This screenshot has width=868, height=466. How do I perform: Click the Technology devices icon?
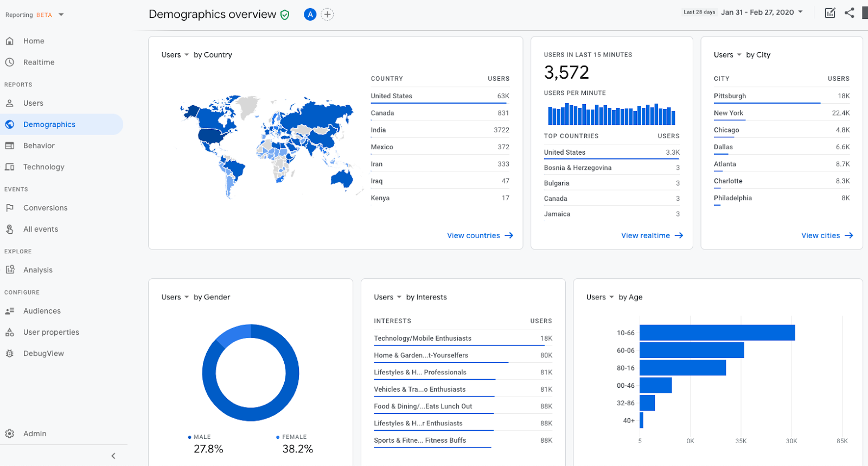point(10,167)
